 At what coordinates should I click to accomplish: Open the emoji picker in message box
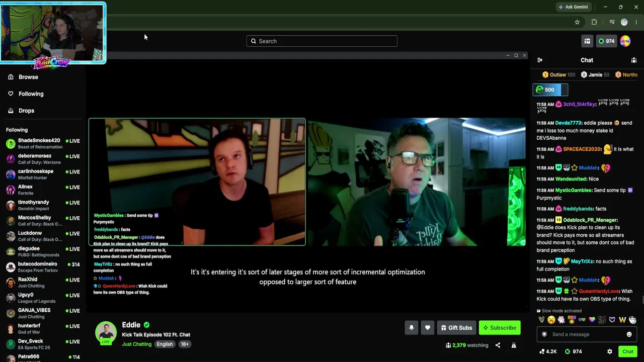click(x=629, y=334)
